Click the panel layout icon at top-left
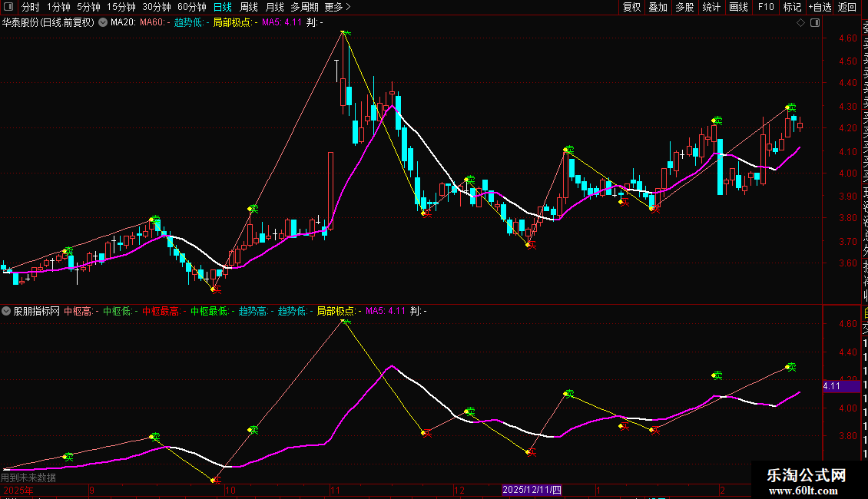This screenshot has height=499, width=868. (8, 7)
